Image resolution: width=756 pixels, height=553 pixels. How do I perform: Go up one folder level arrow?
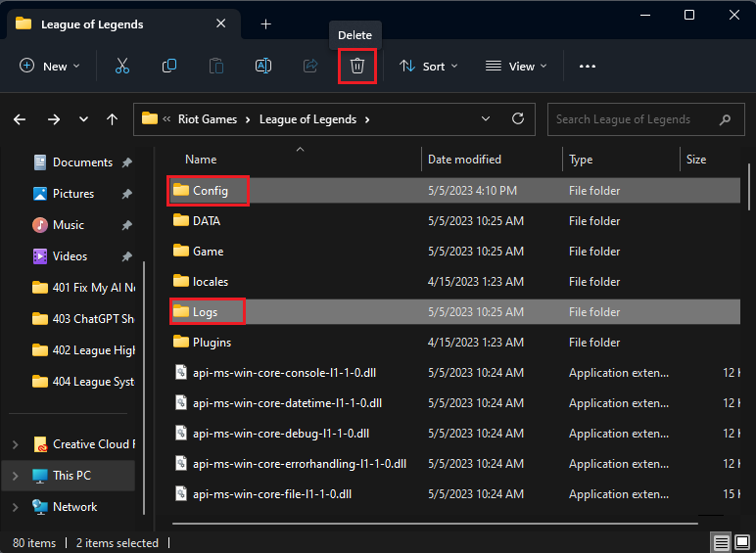(x=113, y=119)
